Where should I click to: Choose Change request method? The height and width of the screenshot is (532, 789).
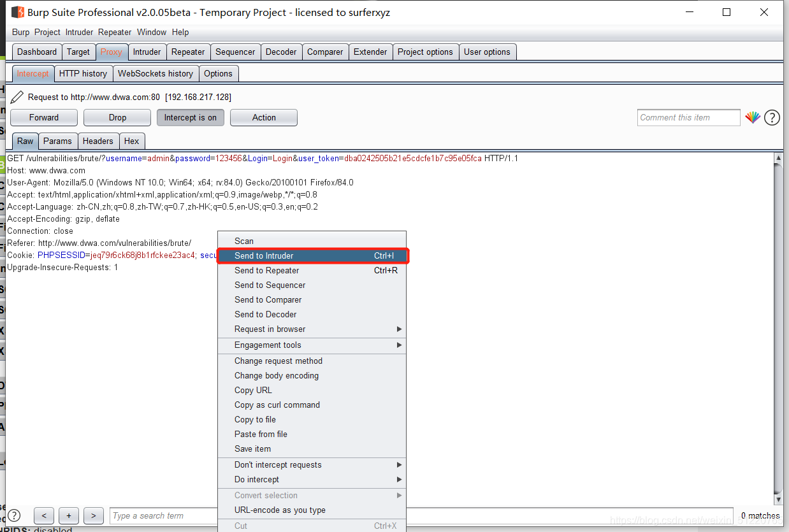(x=312, y=361)
